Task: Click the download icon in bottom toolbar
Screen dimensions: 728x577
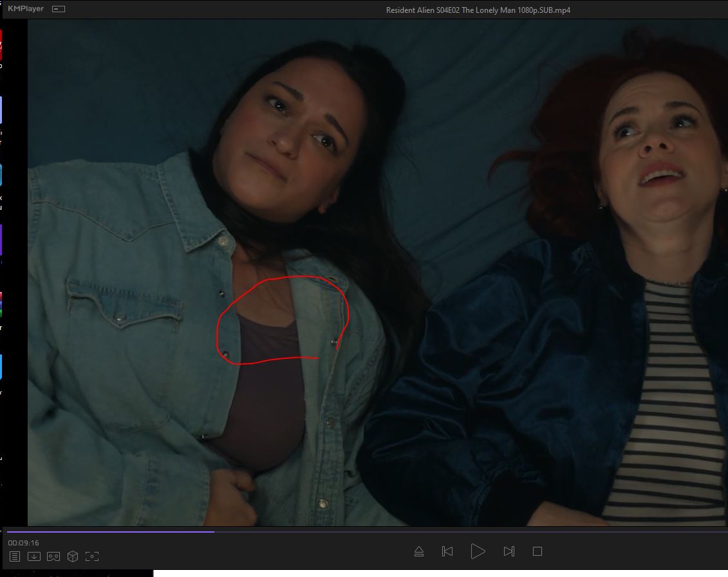Action: (x=34, y=556)
